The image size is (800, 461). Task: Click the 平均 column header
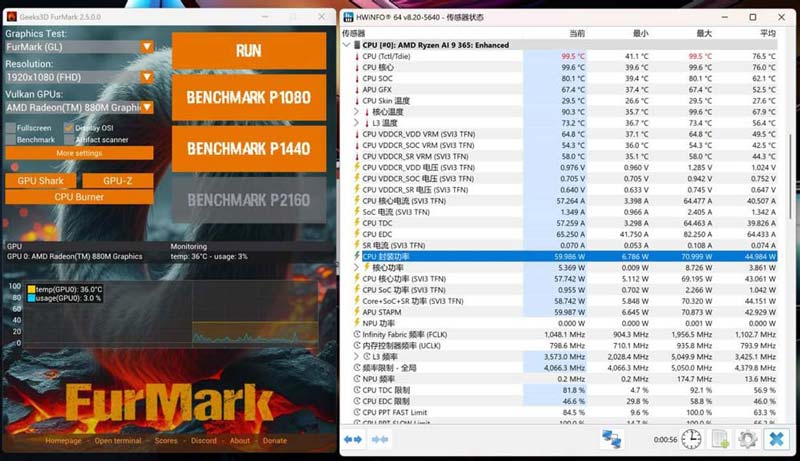click(768, 33)
